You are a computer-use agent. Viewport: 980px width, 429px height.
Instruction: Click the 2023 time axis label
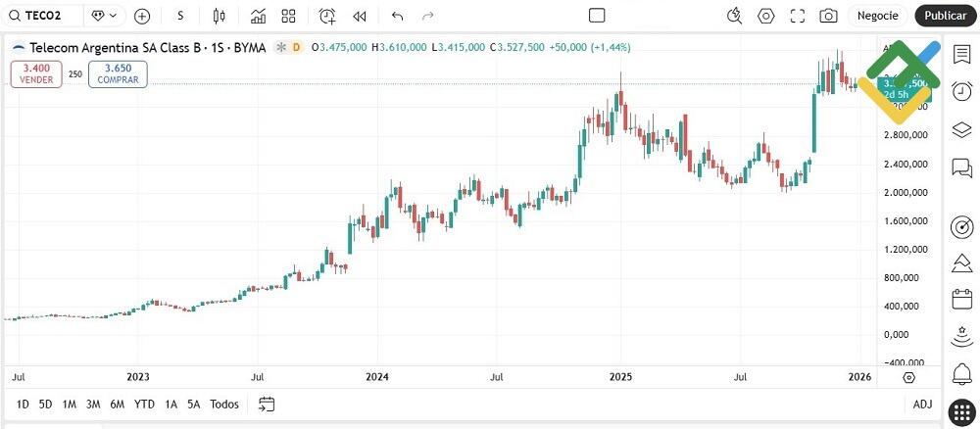(138, 377)
